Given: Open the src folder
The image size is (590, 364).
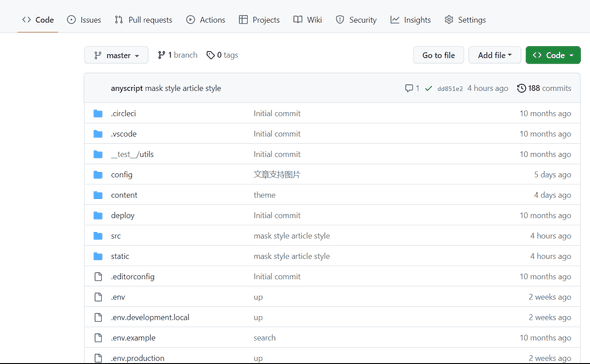Looking at the screenshot, I should (116, 236).
